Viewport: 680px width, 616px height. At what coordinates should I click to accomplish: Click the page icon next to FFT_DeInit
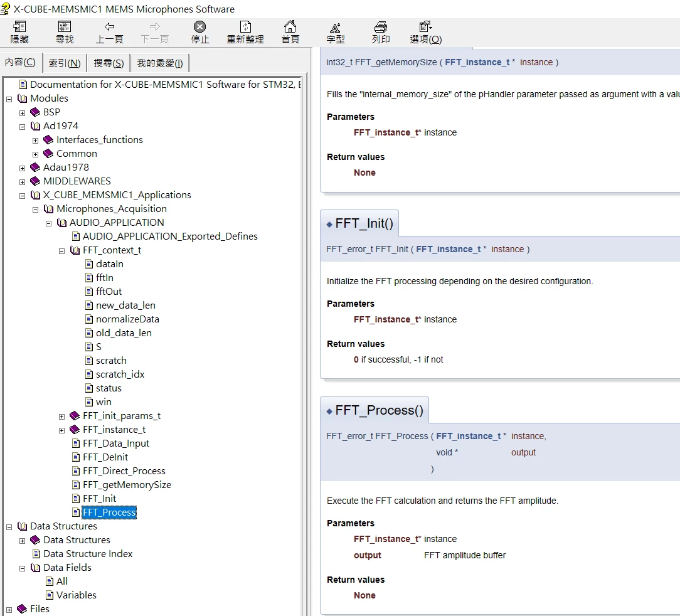(76, 457)
